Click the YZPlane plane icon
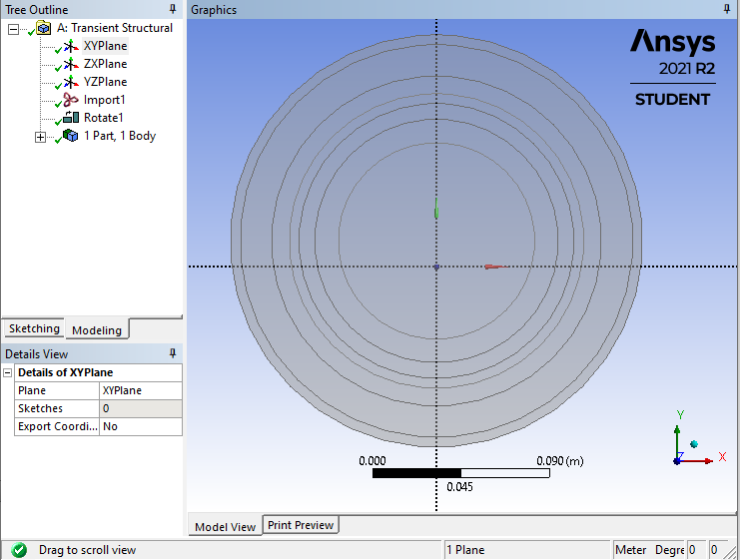740x560 pixels. (70, 82)
